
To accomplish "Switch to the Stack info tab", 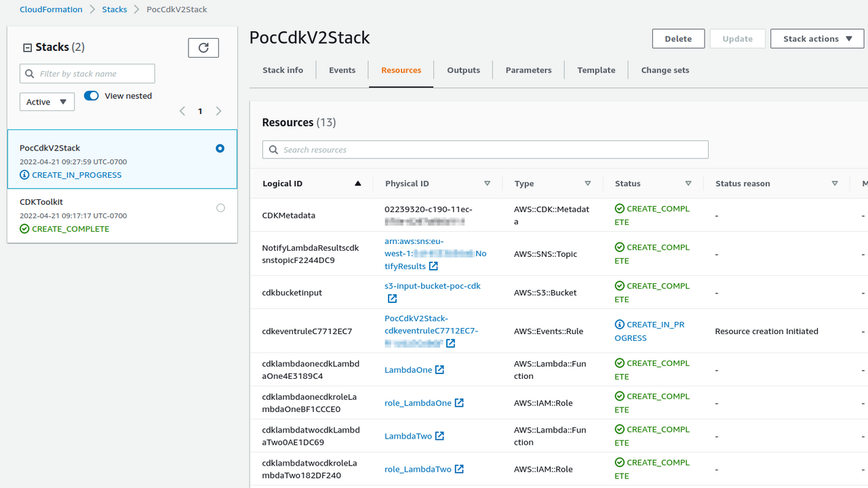I will [x=283, y=70].
